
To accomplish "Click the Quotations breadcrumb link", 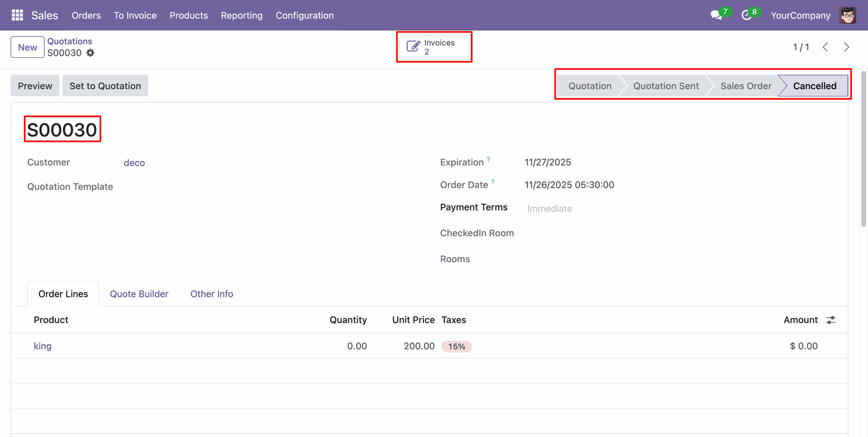I will click(x=70, y=41).
